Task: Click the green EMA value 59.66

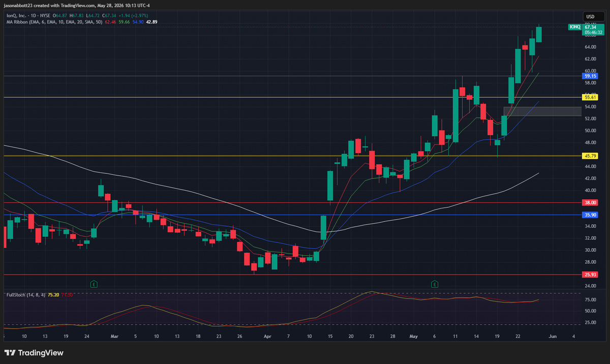Action: tap(124, 22)
